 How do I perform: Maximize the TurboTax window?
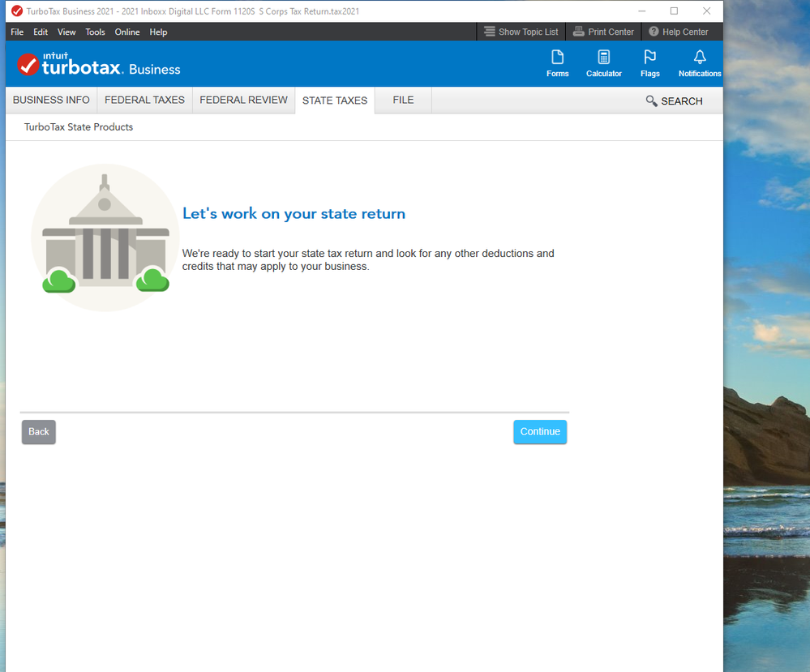(674, 11)
